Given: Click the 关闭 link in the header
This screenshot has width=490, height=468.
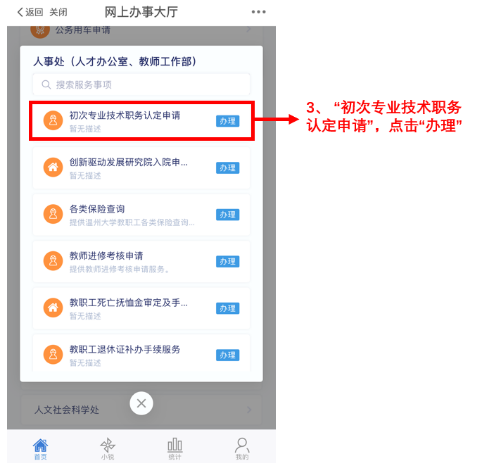Looking at the screenshot, I should (x=58, y=12).
